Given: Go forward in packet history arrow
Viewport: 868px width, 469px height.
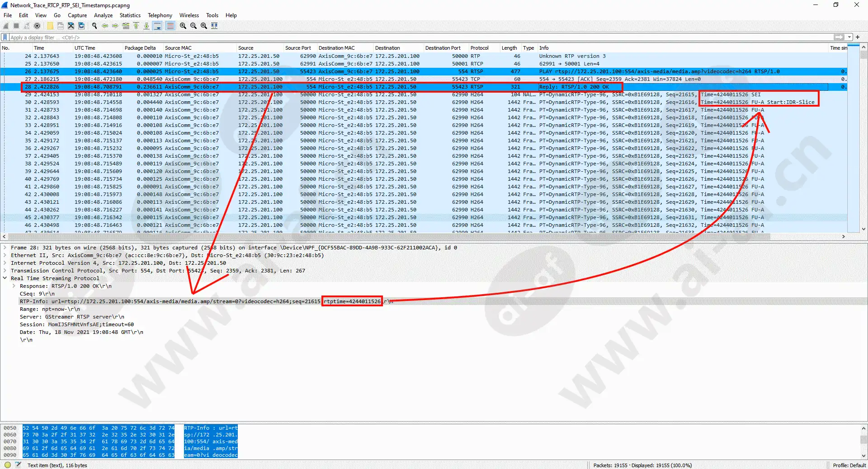Looking at the screenshot, I should (115, 26).
